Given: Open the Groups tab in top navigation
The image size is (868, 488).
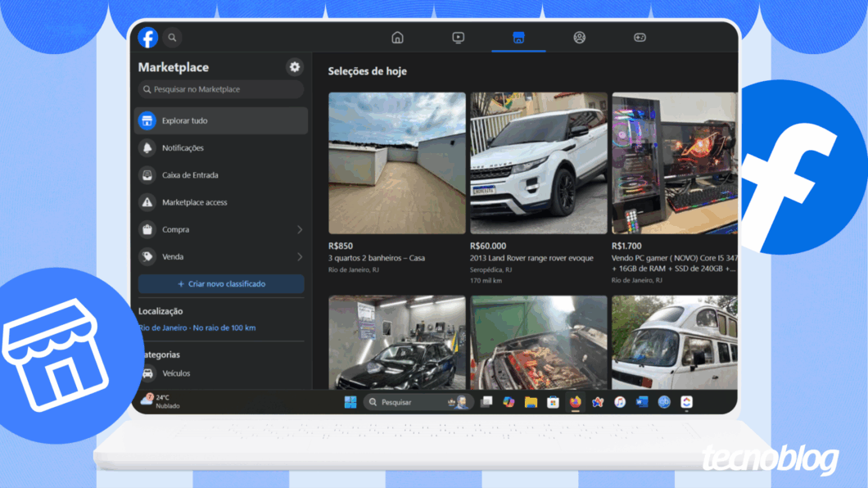Looking at the screenshot, I should 579,38.
